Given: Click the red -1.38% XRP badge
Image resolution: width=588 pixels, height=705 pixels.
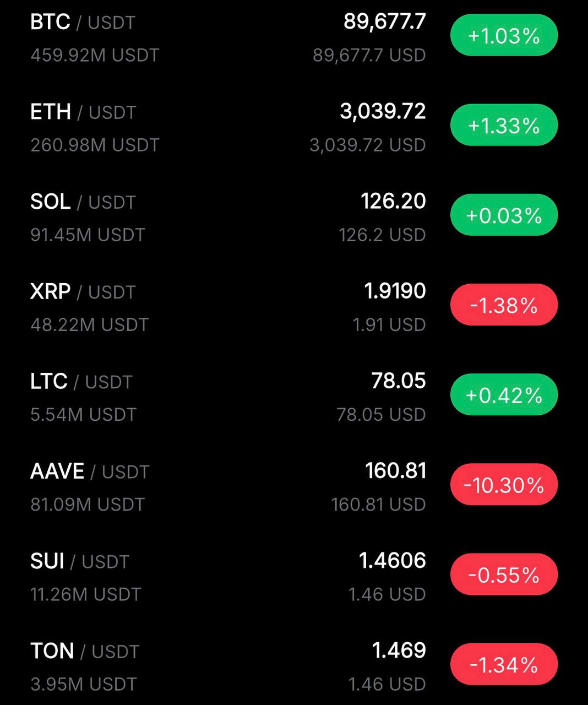Looking at the screenshot, I should (x=504, y=305).
